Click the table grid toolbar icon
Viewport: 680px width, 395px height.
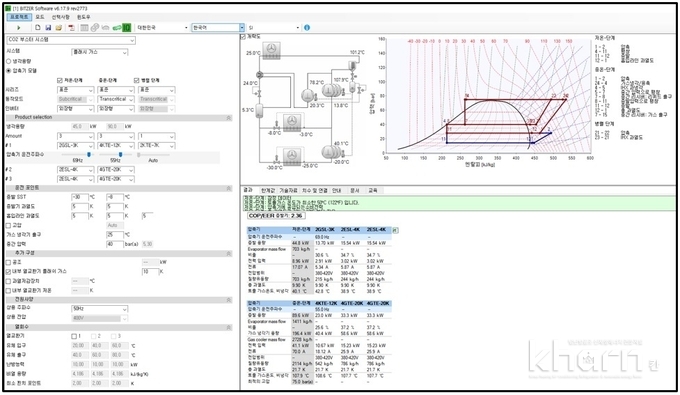pyautogui.click(x=84, y=28)
